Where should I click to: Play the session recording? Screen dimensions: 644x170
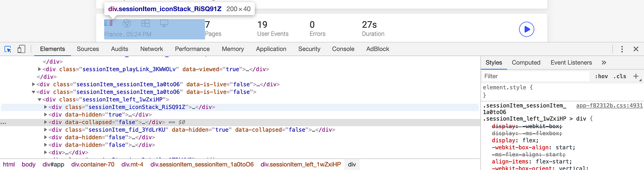[x=526, y=29]
